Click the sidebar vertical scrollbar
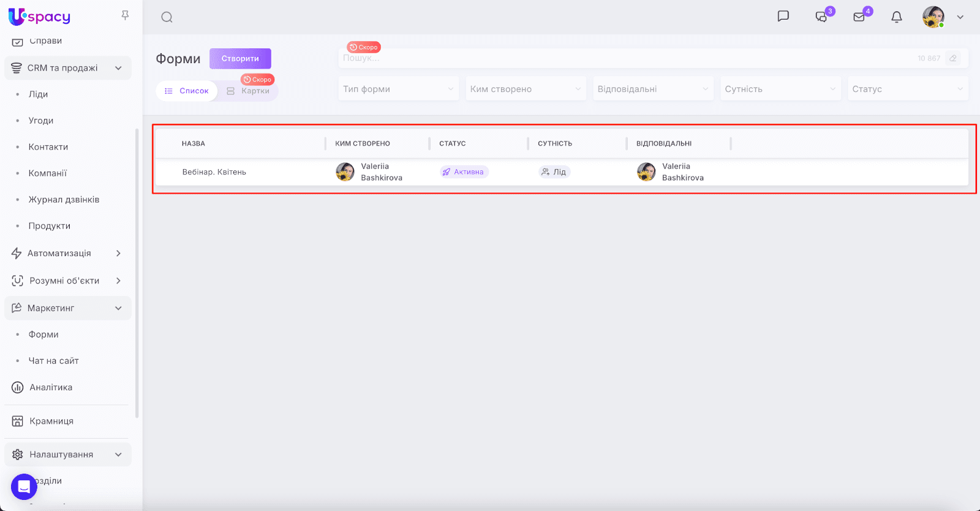980x511 pixels. 137,273
